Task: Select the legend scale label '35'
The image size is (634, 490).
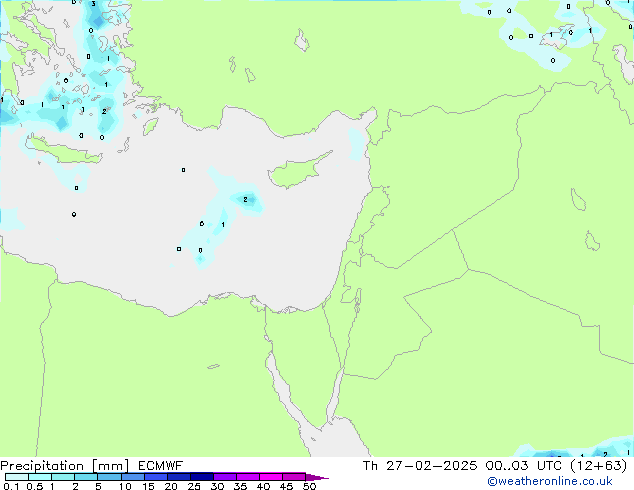Action: (240, 486)
